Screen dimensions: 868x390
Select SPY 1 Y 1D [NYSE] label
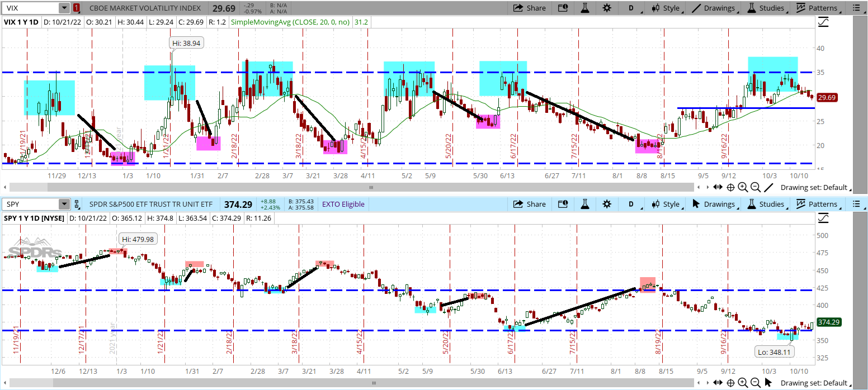pyautogui.click(x=34, y=218)
